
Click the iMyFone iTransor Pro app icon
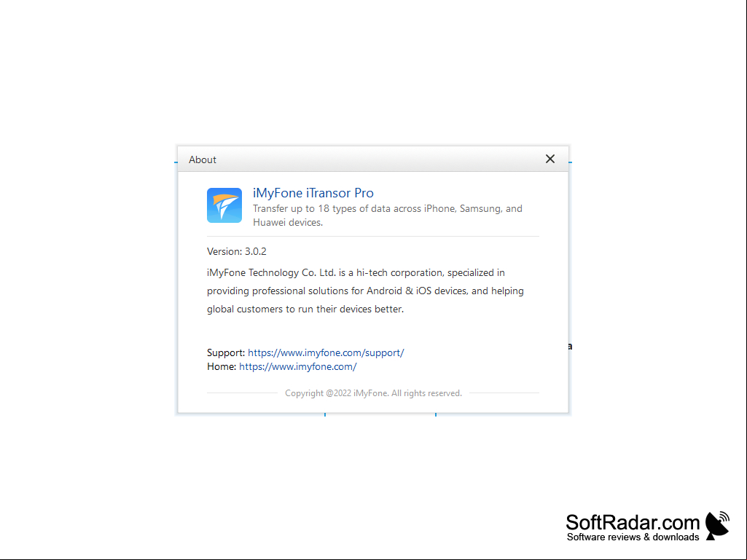pyautogui.click(x=224, y=205)
